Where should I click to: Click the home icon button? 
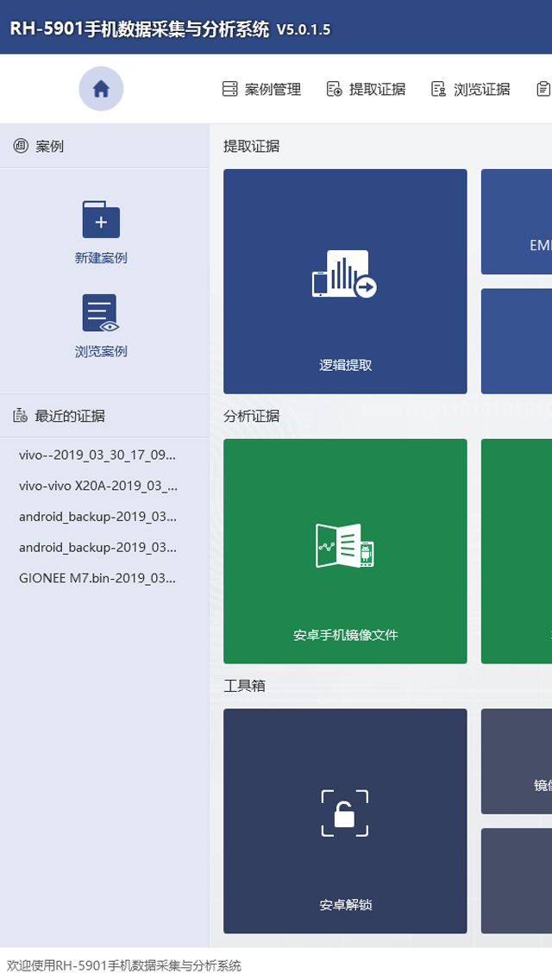[x=101, y=89]
